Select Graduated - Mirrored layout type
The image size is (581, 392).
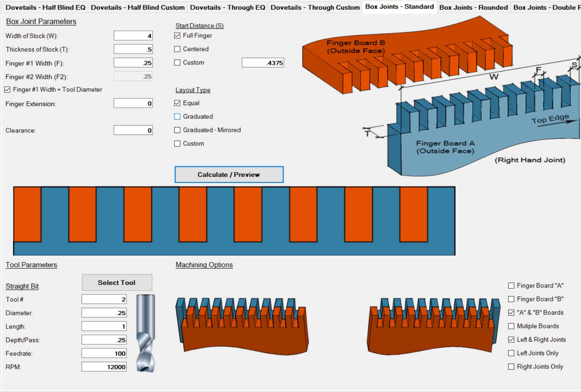[177, 130]
